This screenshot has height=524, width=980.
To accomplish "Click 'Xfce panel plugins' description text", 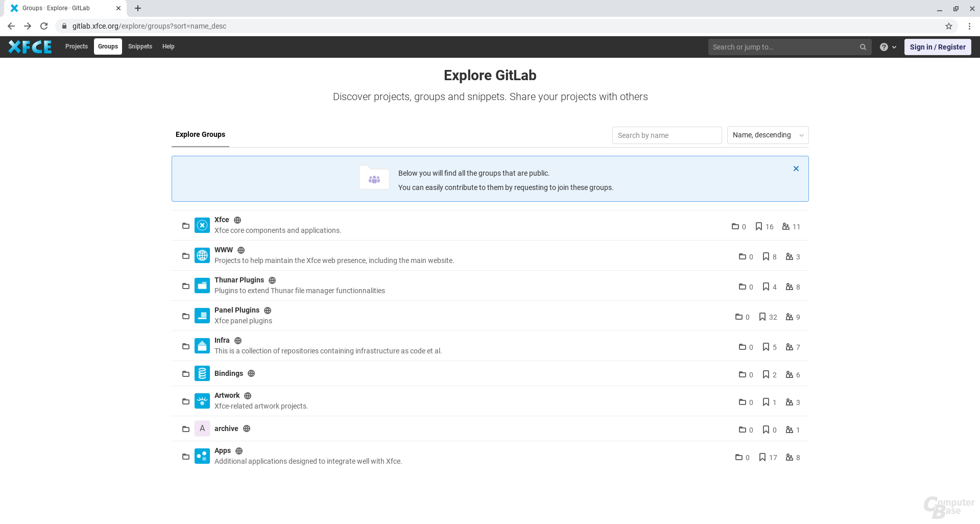I will pyautogui.click(x=243, y=321).
